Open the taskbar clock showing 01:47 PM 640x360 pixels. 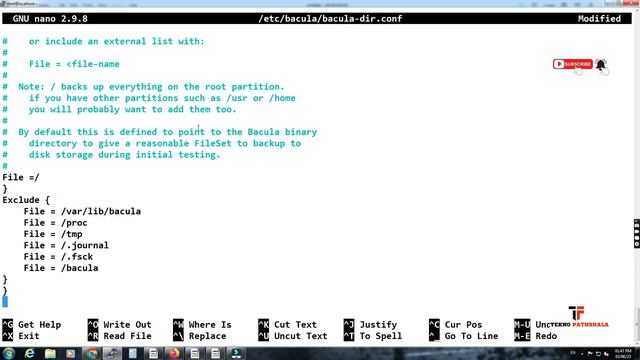tap(623, 353)
